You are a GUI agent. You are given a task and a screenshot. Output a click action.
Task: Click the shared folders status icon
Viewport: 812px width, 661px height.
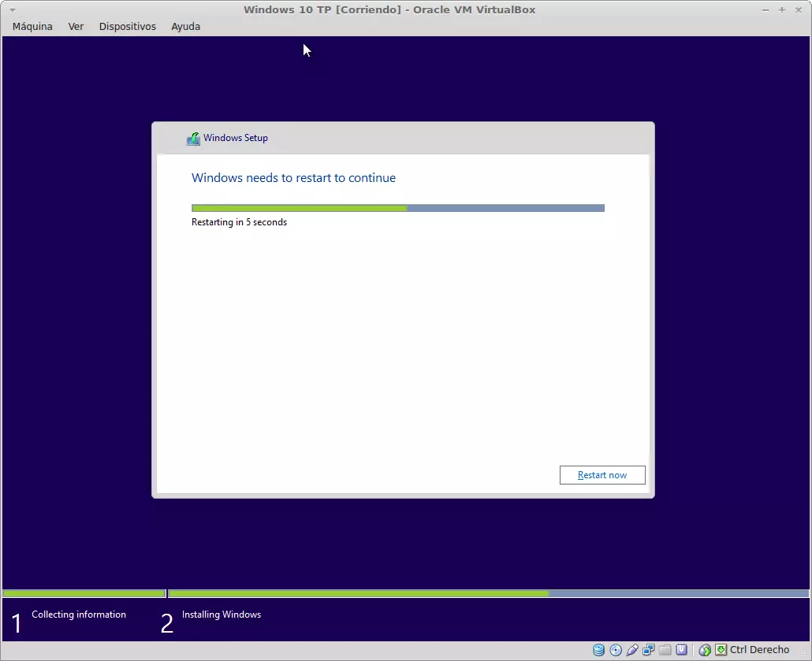point(665,650)
